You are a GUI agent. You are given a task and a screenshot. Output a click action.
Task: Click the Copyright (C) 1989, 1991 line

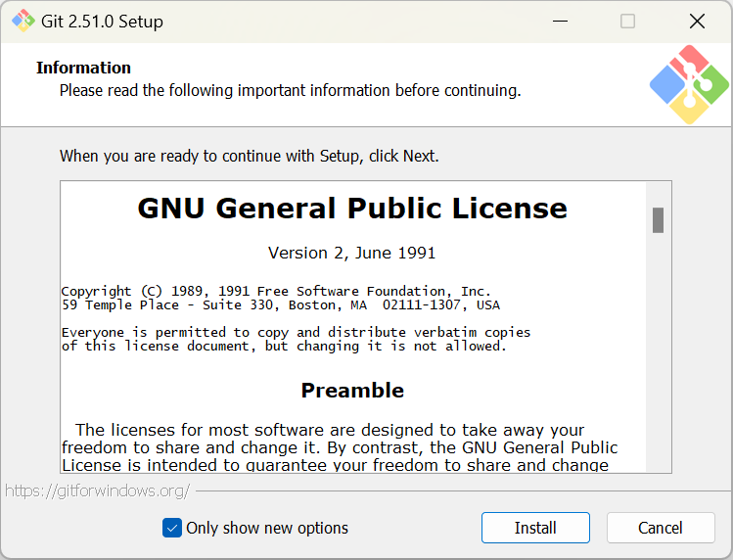click(276, 291)
